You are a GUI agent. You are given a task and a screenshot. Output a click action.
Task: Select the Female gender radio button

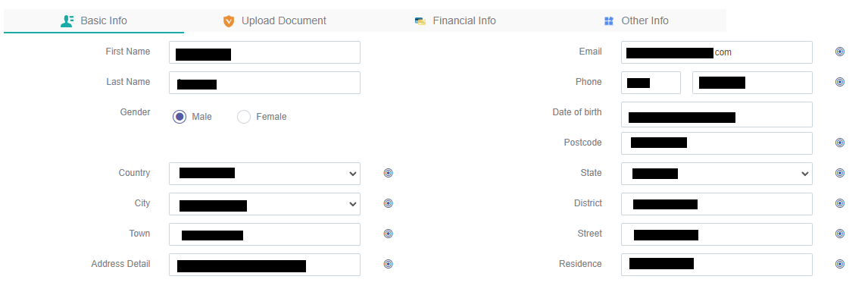(244, 117)
